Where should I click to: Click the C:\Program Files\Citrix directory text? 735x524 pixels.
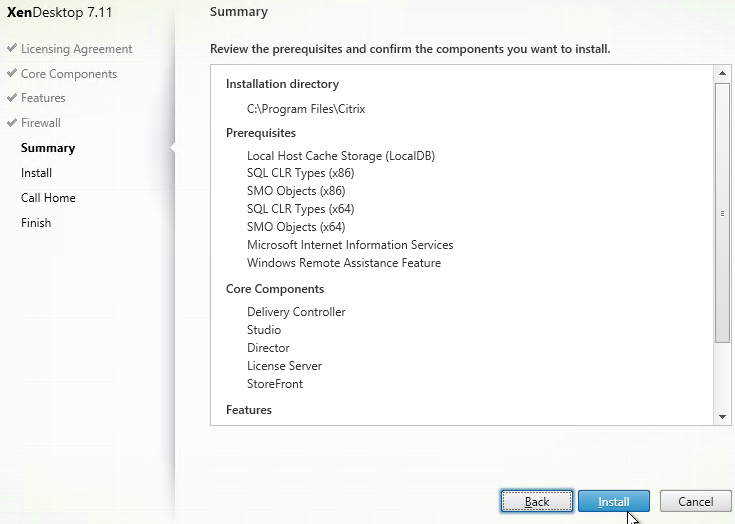(x=306, y=109)
